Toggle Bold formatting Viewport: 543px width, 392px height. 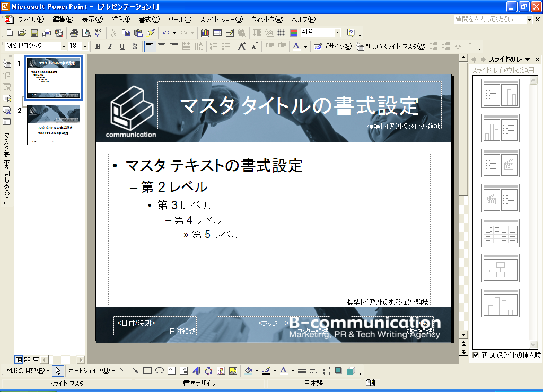point(98,47)
